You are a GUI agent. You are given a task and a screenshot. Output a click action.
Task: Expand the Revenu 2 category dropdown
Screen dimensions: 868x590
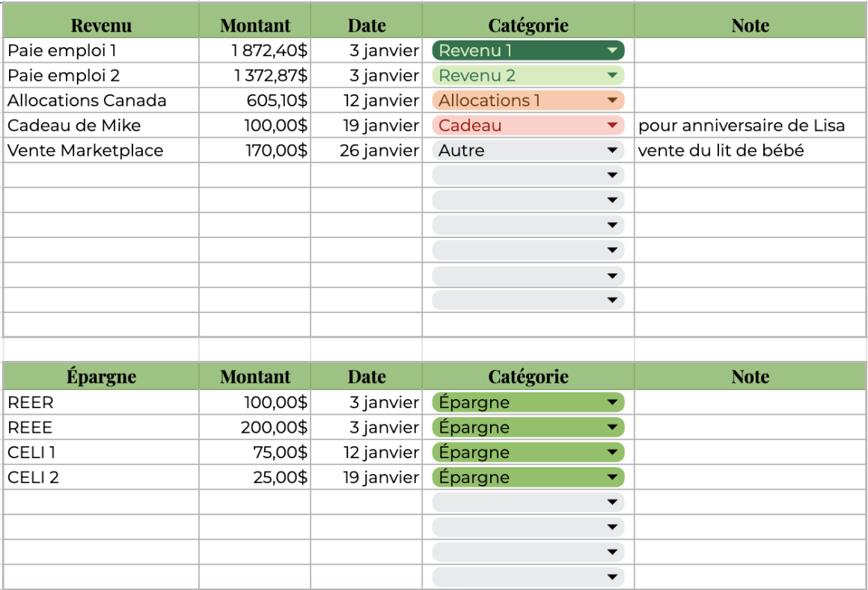(x=612, y=76)
